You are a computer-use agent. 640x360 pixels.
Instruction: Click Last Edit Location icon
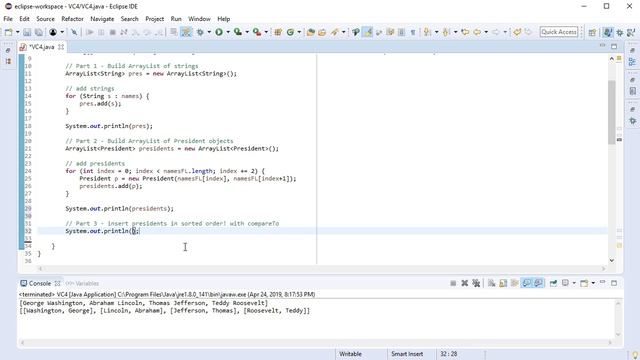pos(465,32)
